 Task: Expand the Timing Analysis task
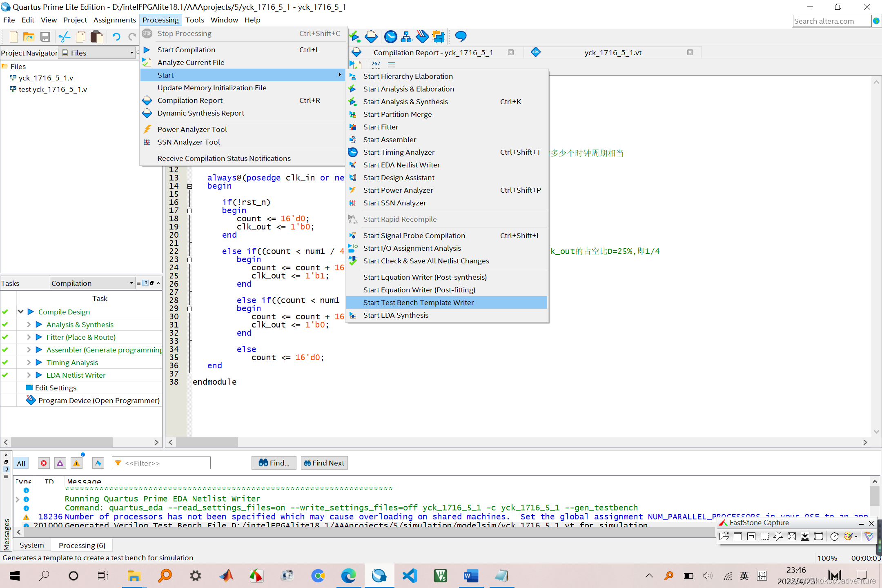pyautogui.click(x=29, y=362)
